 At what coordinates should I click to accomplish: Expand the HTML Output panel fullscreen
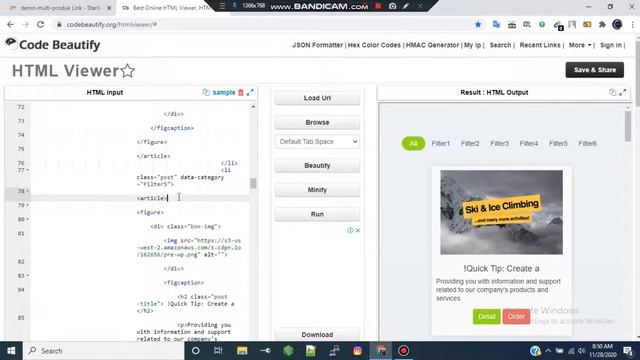pos(622,92)
